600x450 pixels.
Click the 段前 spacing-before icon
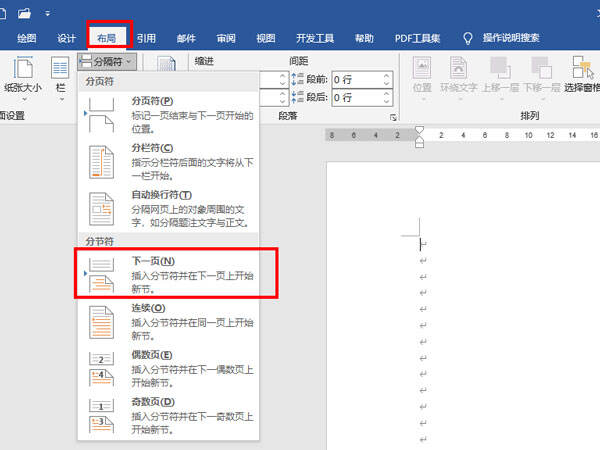pos(298,79)
